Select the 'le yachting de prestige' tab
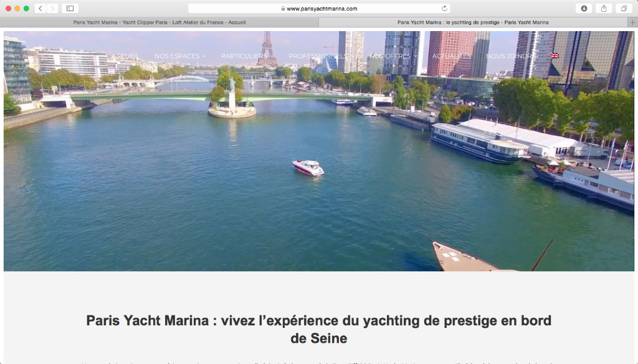Viewport: 638px width, 364px height. point(474,22)
